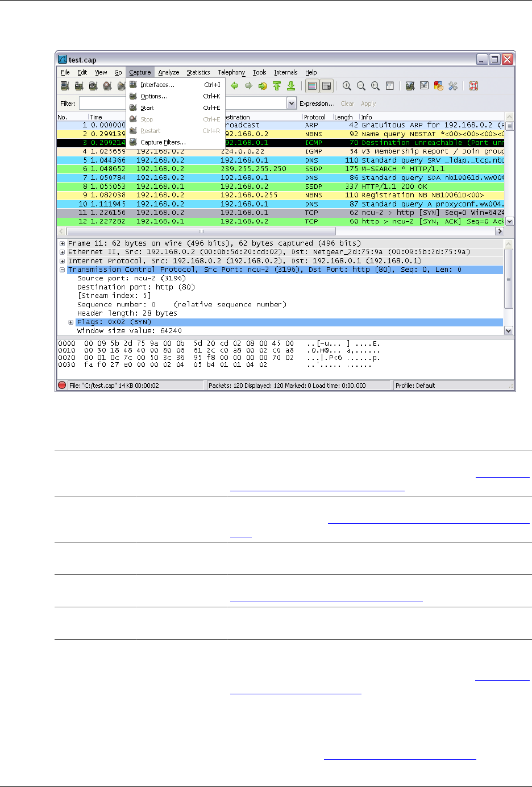Click hex dump row at offset 0010
The image size is (532, 787).
tap(219, 350)
